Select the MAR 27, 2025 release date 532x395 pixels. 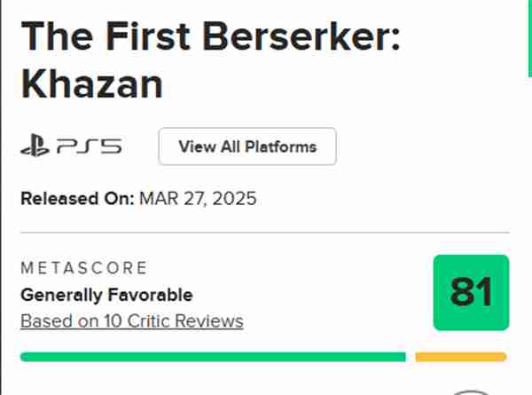pos(198,198)
